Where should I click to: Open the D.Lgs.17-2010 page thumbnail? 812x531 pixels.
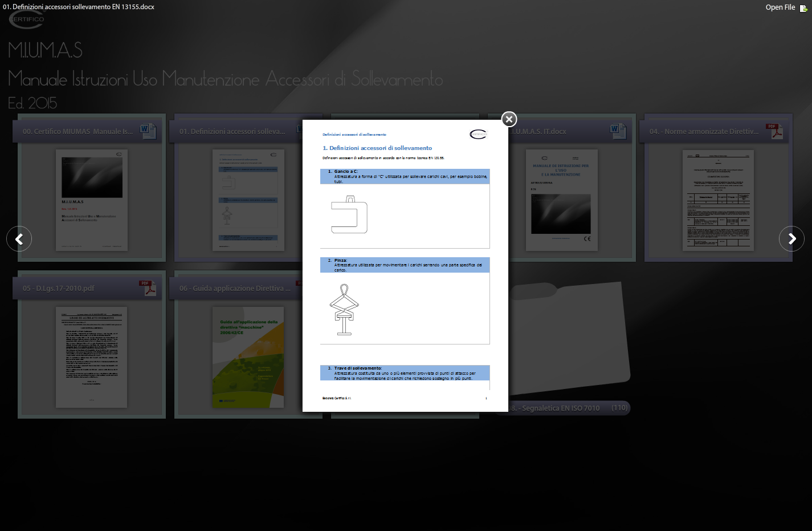91,357
